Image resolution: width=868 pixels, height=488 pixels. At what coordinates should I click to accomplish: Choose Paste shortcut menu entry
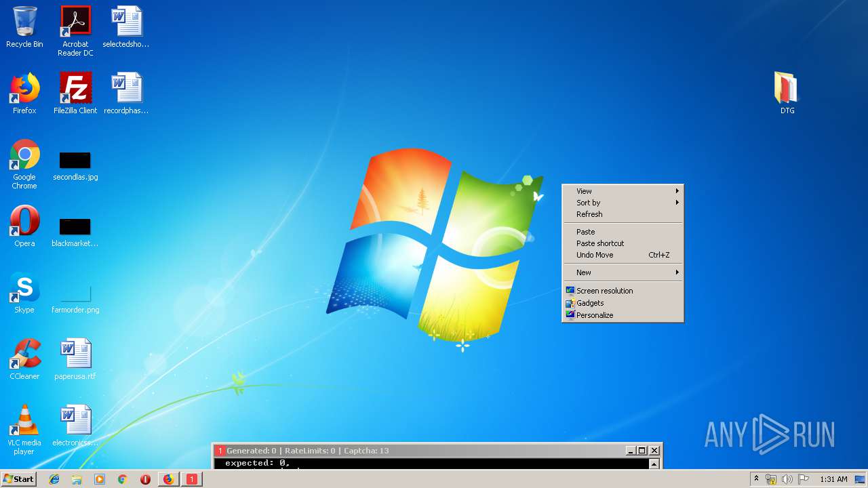coord(623,243)
